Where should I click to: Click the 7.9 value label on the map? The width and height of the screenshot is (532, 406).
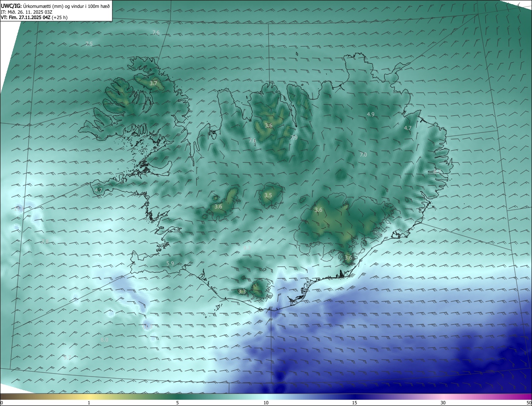(x=294, y=137)
